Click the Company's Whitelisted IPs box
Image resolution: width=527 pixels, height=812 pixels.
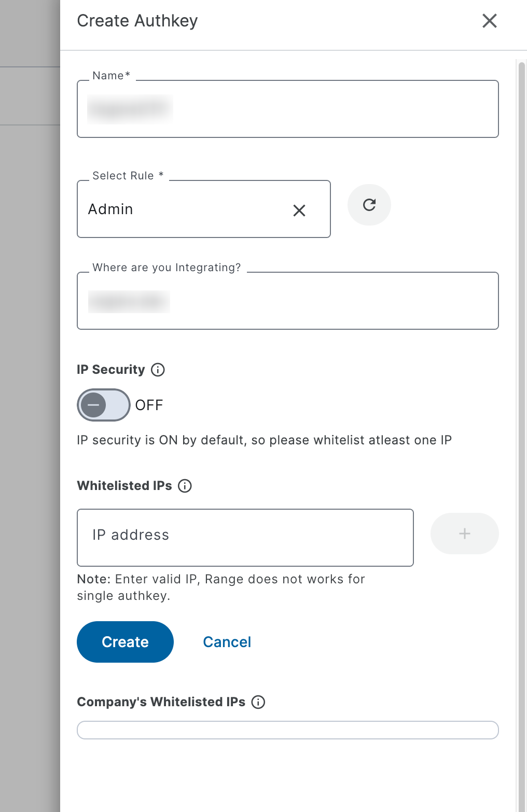tap(287, 730)
